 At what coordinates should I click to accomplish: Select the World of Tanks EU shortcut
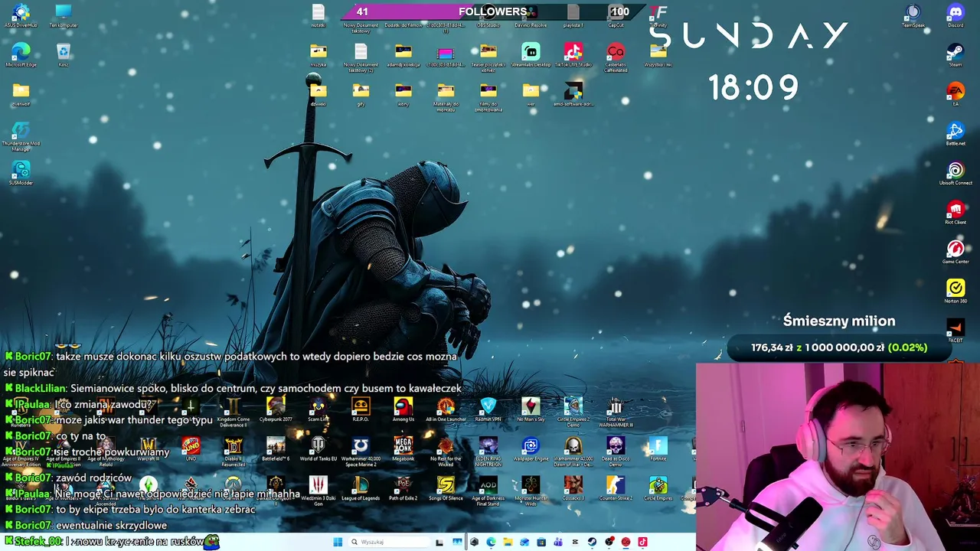pos(318,449)
